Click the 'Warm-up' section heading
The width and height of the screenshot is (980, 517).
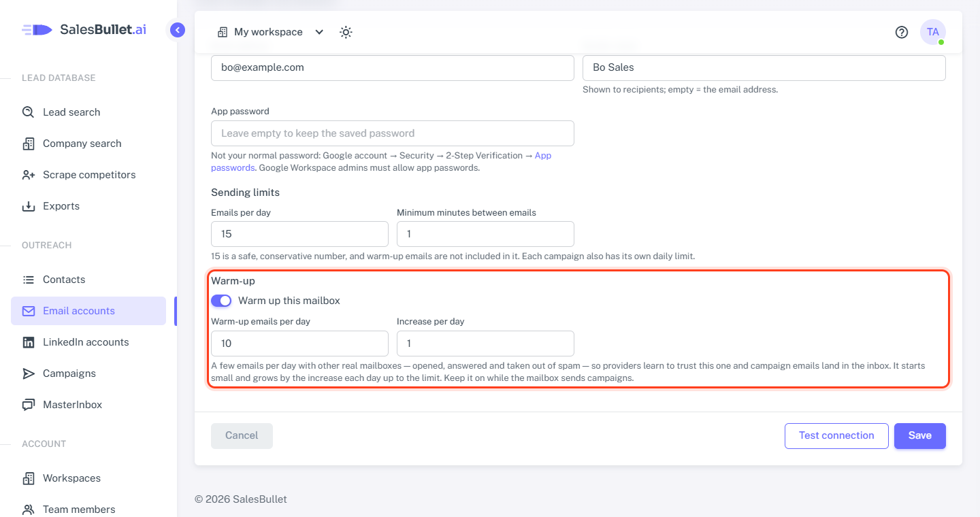[233, 280]
